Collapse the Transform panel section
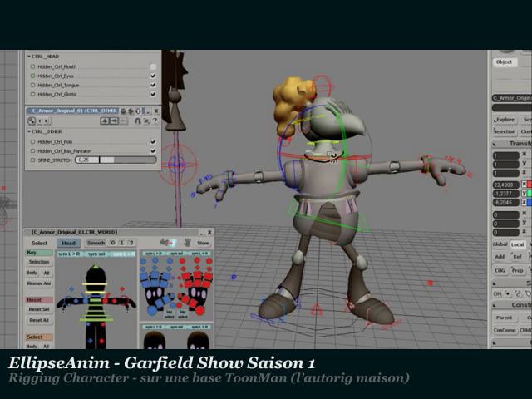The height and width of the screenshot is (399, 532). pyautogui.click(x=495, y=144)
